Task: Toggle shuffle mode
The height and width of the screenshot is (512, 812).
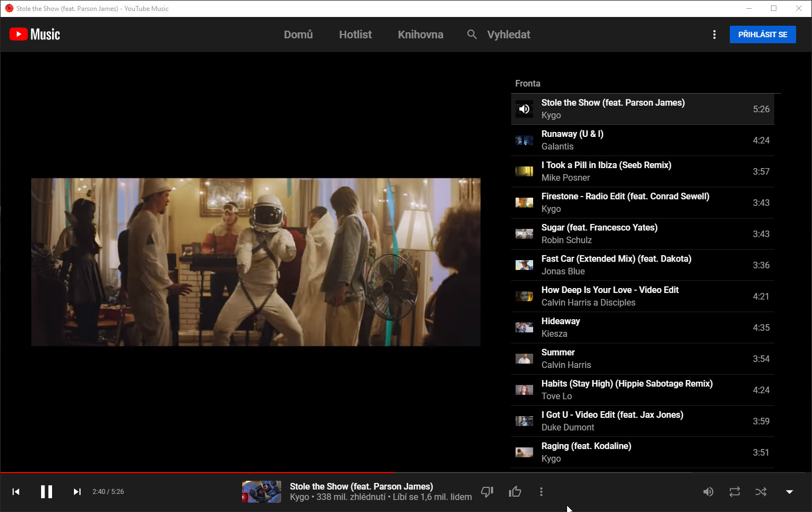Action: tap(761, 492)
